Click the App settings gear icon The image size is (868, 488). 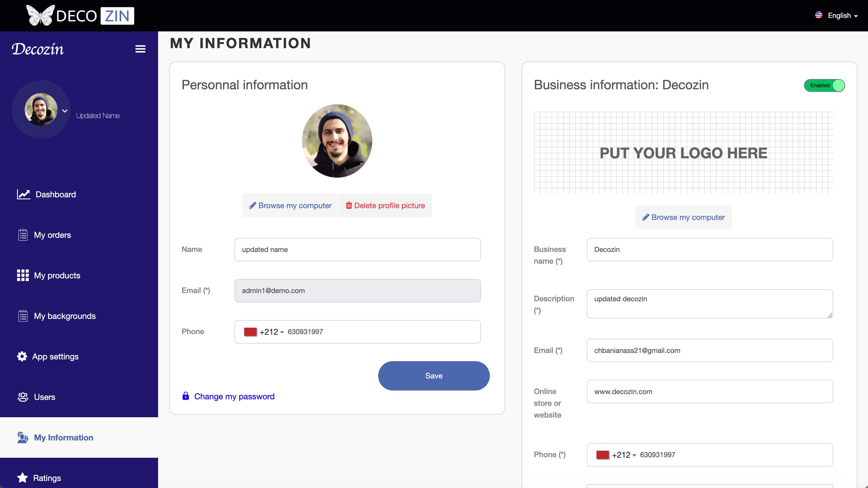[22, 356]
